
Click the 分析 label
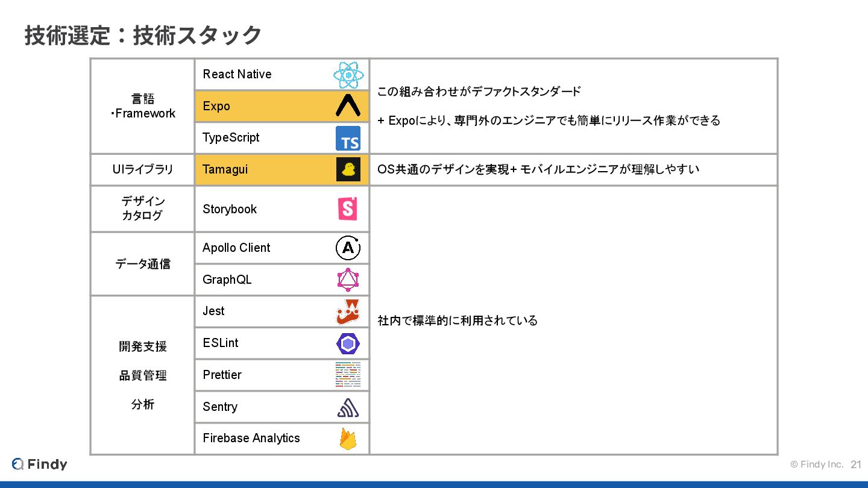[143, 404]
